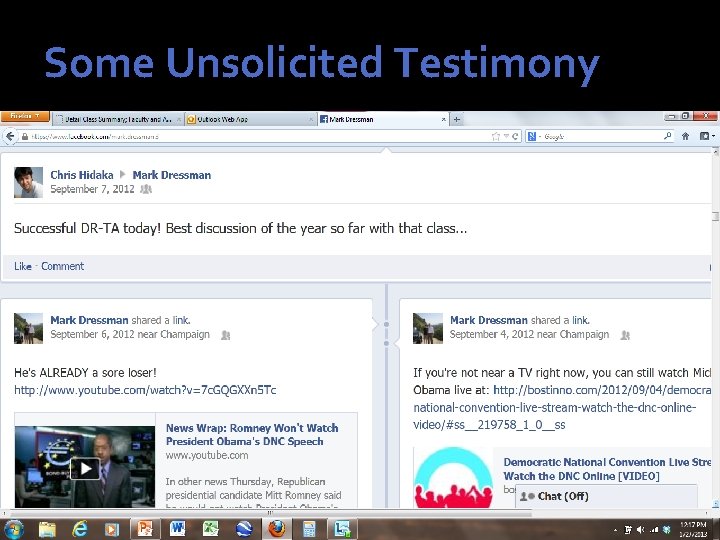Like the Successful DR-TA post
Screen dimensions: 720x540
point(22,266)
